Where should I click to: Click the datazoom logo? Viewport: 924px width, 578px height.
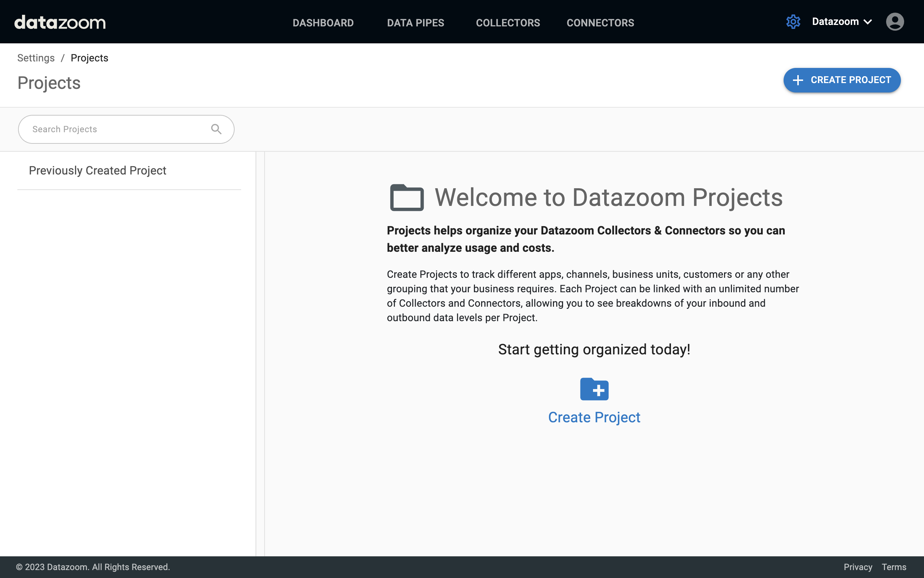pos(60,22)
